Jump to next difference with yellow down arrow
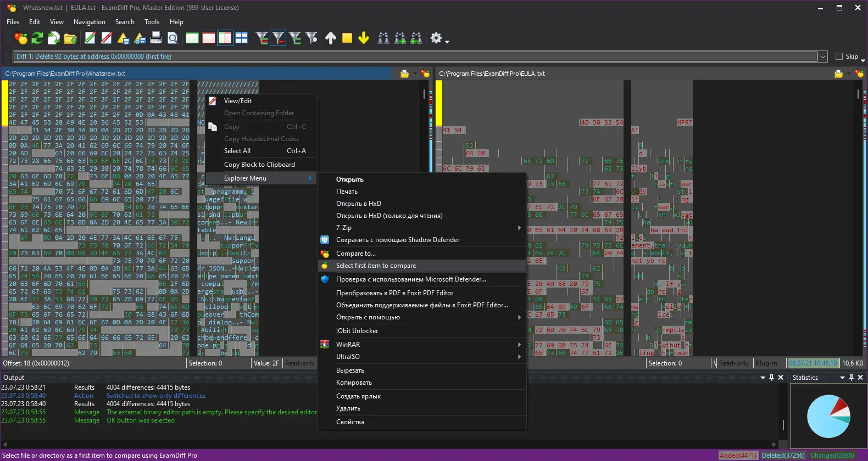The height and width of the screenshot is (461, 868). pos(364,38)
